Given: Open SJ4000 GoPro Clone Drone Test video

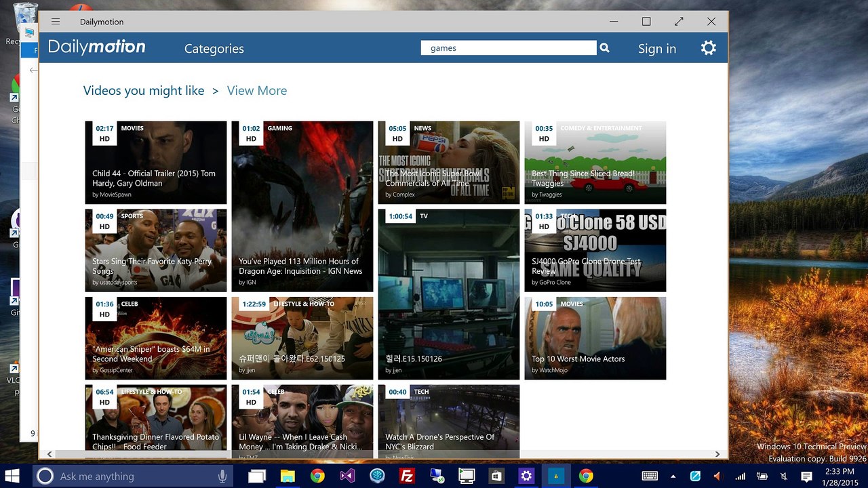Looking at the screenshot, I should 595,251.
